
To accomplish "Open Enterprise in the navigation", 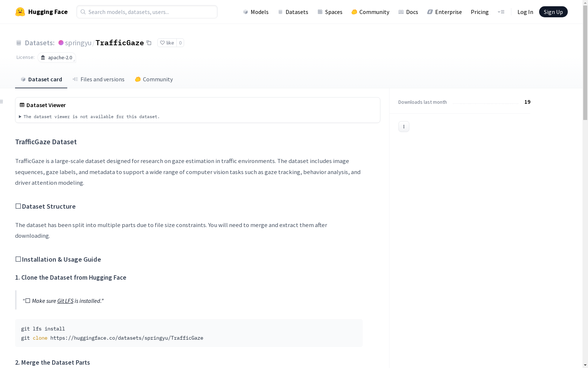I will pos(445,12).
